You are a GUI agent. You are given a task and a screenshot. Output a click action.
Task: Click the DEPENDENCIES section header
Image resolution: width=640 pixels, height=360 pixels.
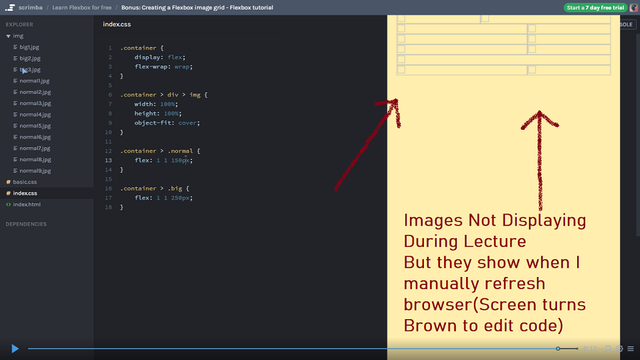click(x=26, y=224)
